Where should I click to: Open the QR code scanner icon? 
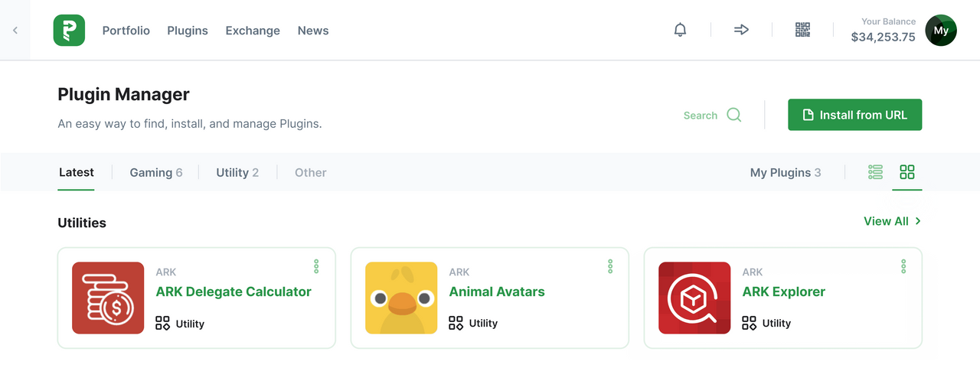coord(802,30)
